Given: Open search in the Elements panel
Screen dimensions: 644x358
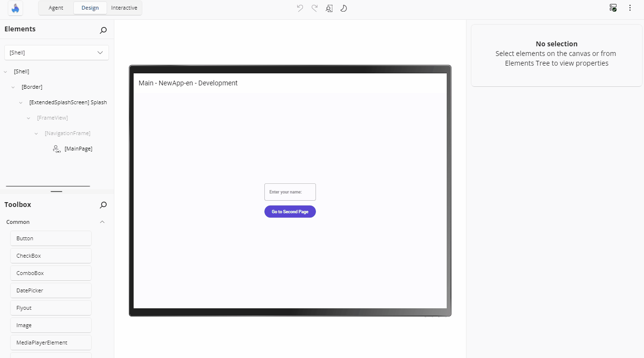Looking at the screenshot, I should click(103, 30).
